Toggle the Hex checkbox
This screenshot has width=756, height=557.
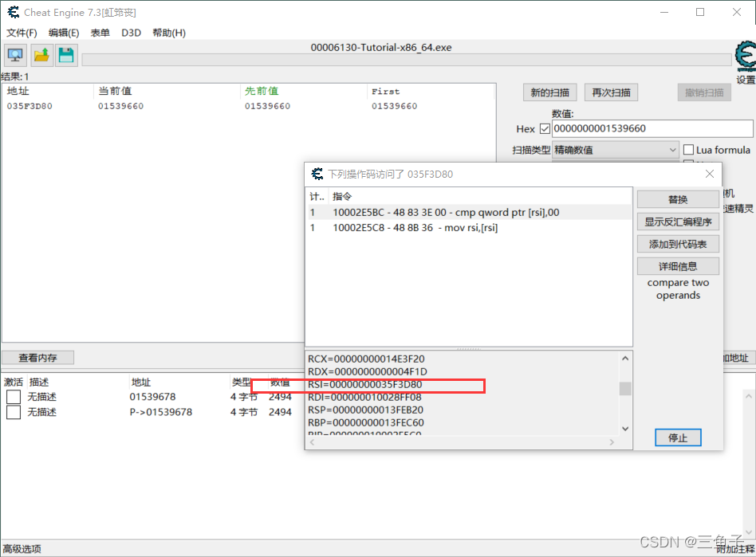(x=545, y=128)
